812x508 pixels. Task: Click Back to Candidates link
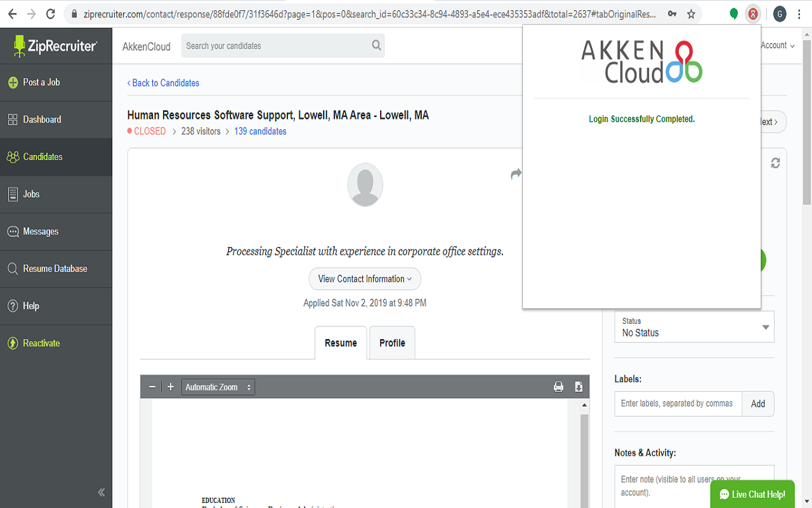(163, 83)
